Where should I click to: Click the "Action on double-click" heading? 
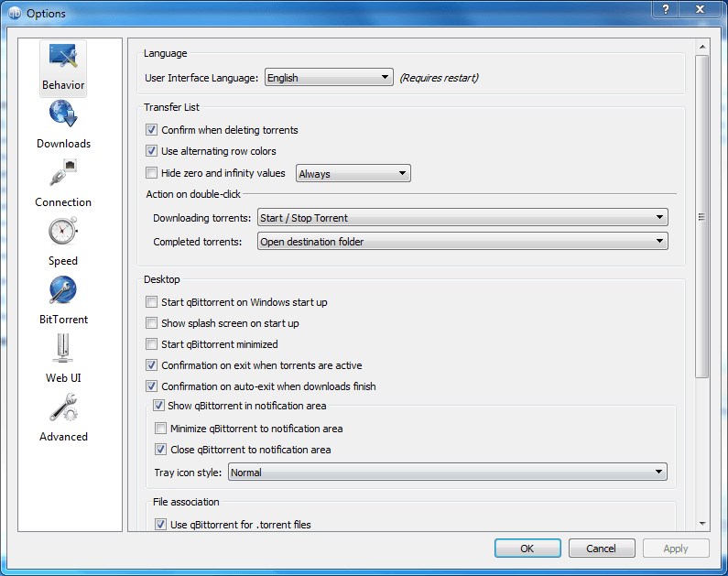click(x=193, y=194)
